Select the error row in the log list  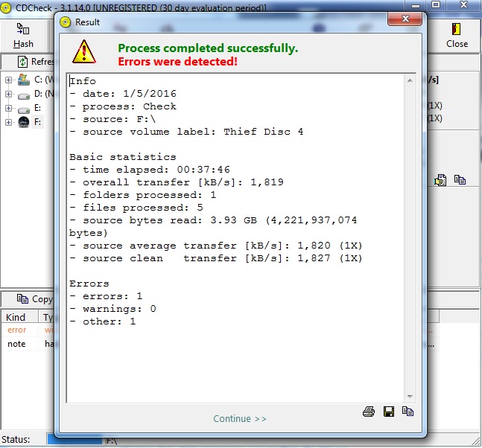[17, 330]
